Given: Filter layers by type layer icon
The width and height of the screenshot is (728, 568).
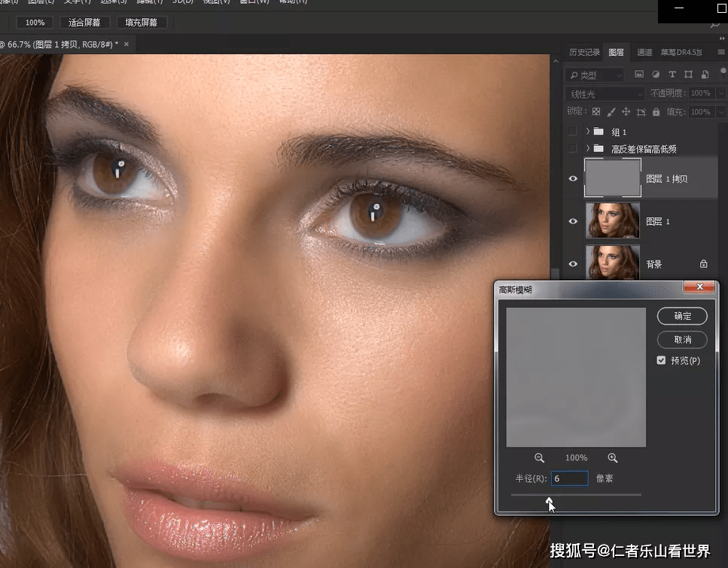Looking at the screenshot, I should [x=672, y=74].
